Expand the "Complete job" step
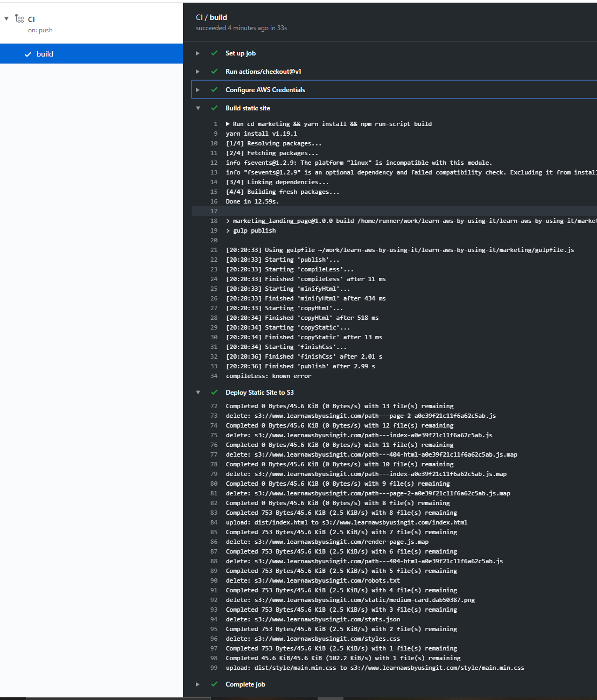The width and height of the screenshot is (597, 700). tap(197, 684)
